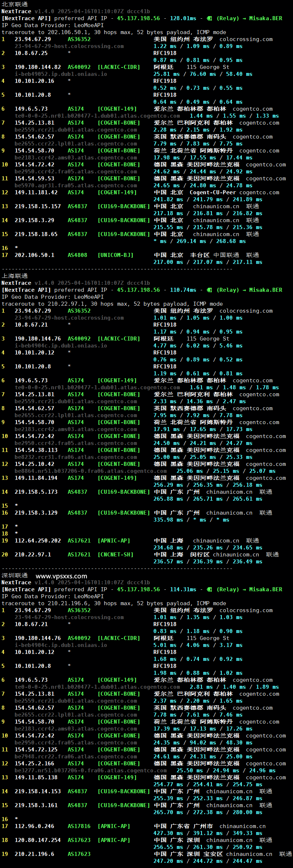The image size is (293, 868).
Task: Click hostname be7948.rcr22.fra06.atlas.cogentco.com
Action: click(76, 757)
